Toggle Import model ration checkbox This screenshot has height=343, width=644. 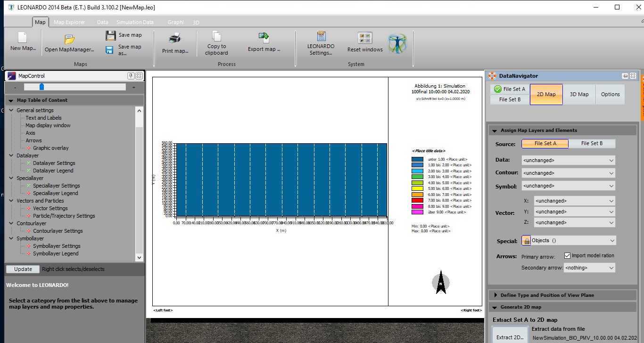pyautogui.click(x=567, y=255)
